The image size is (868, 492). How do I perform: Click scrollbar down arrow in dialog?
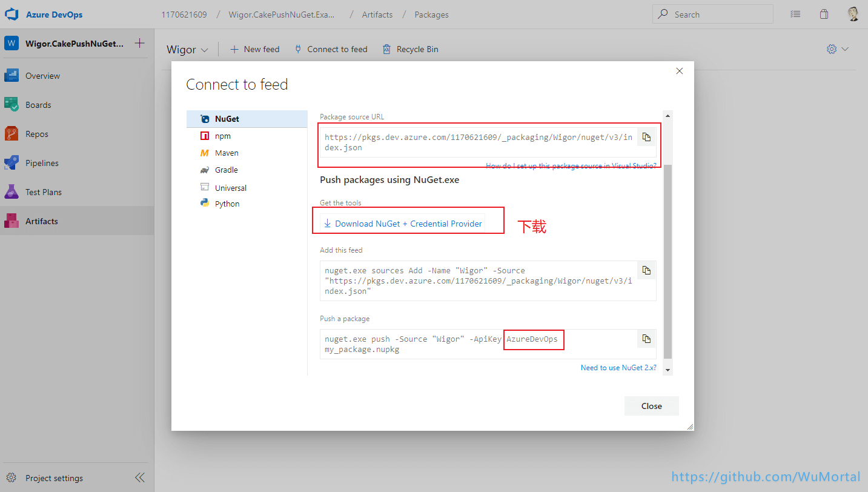[x=668, y=369]
